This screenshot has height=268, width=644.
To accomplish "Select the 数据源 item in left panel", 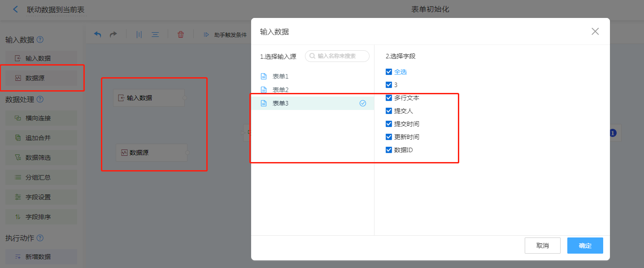I will (41, 78).
